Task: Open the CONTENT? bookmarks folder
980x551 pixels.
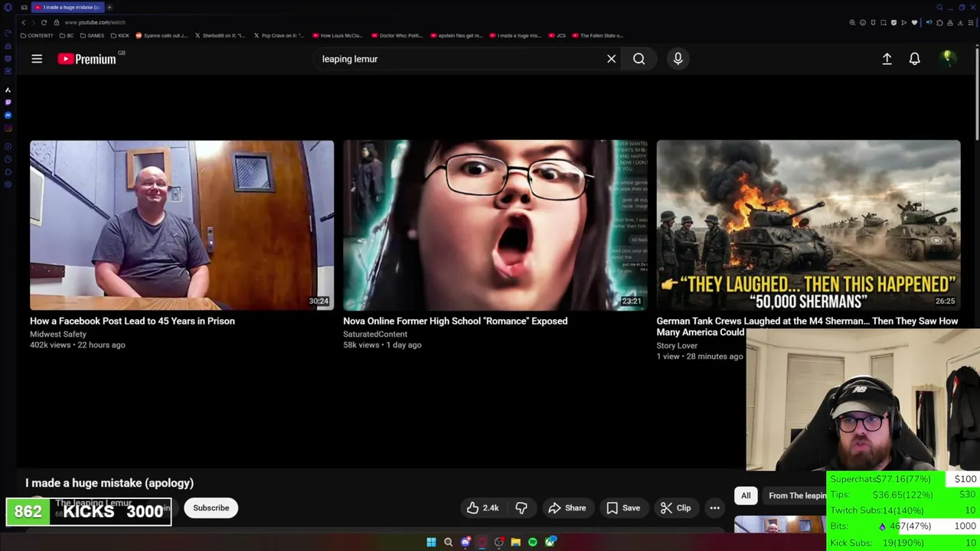Action: tap(37, 35)
